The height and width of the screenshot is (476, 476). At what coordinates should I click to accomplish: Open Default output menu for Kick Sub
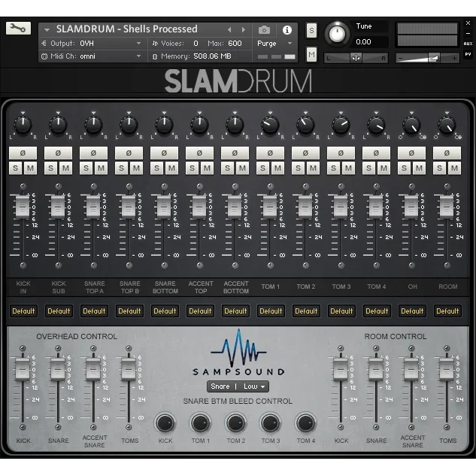(x=59, y=311)
